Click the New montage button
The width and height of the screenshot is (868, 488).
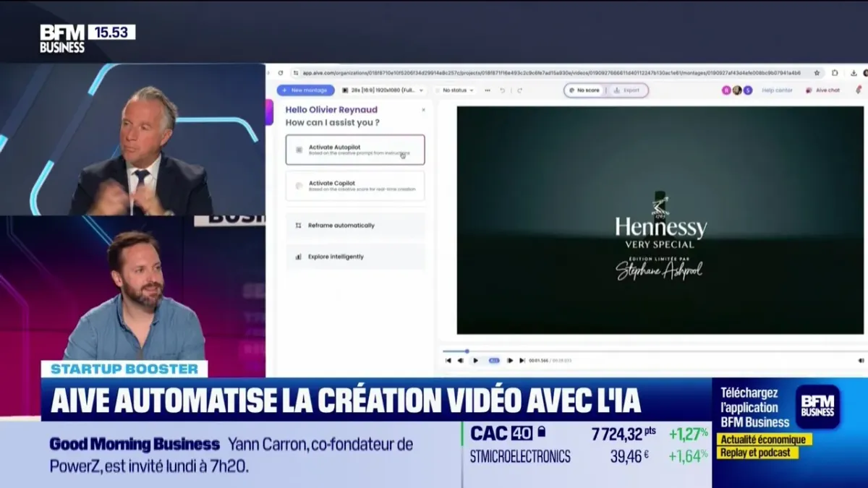pos(305,90)
